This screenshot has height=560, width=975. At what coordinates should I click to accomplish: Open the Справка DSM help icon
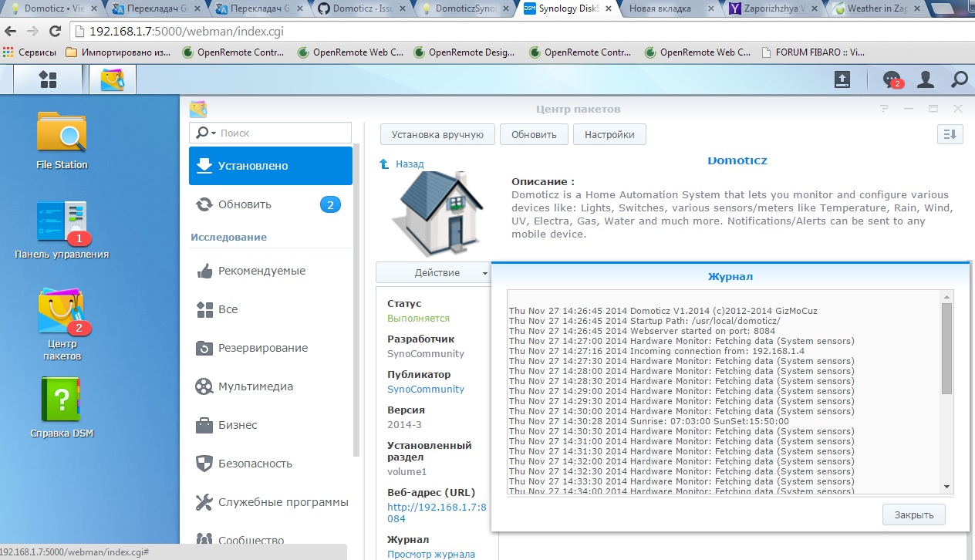(62, 407)
